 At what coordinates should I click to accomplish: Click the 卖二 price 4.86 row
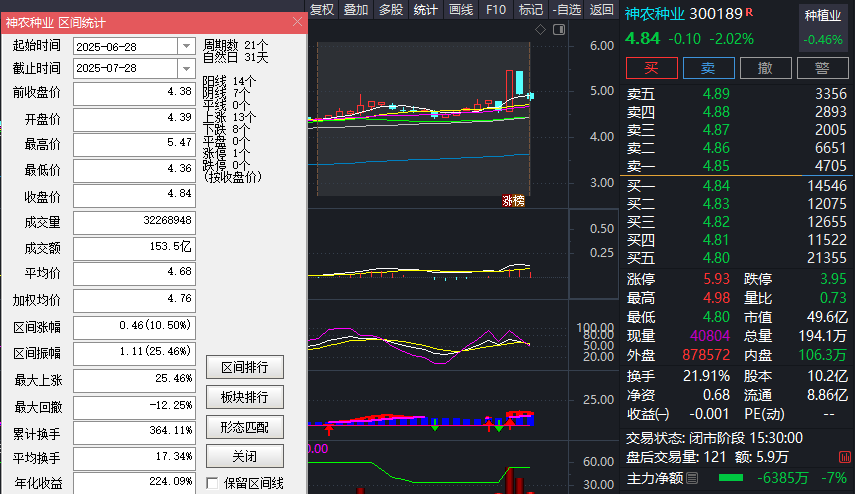[737, 148]
